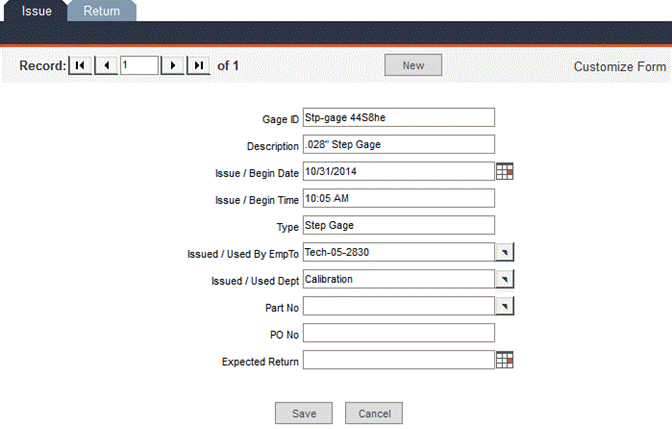Switch to the Return tab

[x=102, y=11]
